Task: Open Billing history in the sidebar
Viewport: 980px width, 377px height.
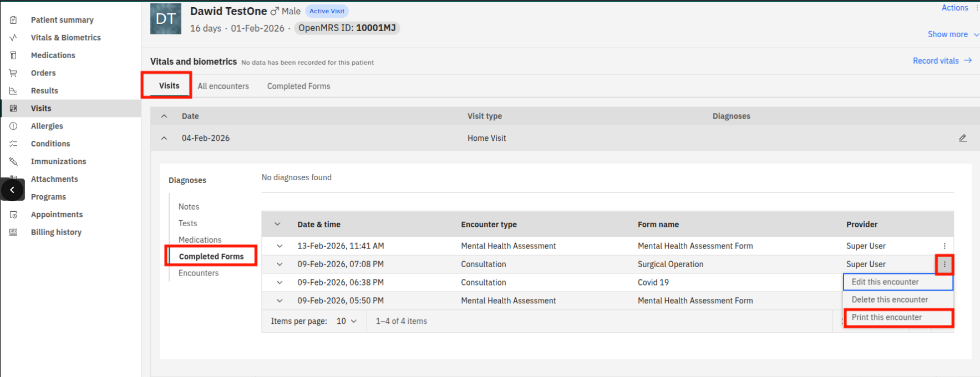Action: [56, 232]
